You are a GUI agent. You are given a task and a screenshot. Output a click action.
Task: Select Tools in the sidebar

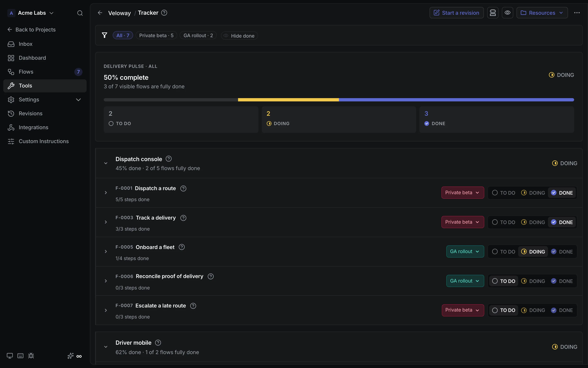[x=45, y=86]
